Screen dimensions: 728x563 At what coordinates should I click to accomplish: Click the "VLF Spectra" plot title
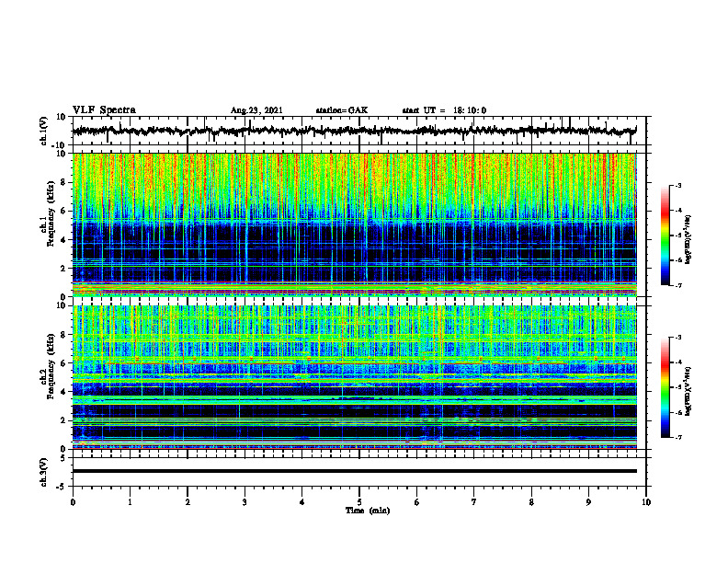click(x=104, y=110)
